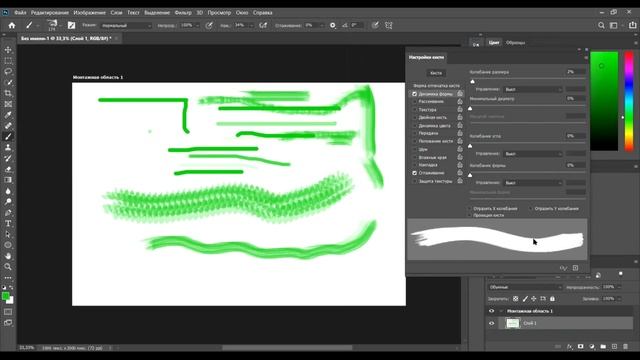Image resolution: width=640 pixels, height=360 pixels.
Task: Add a layer style via fx icon
Action: pyautogui.click(x=570, y=347)
